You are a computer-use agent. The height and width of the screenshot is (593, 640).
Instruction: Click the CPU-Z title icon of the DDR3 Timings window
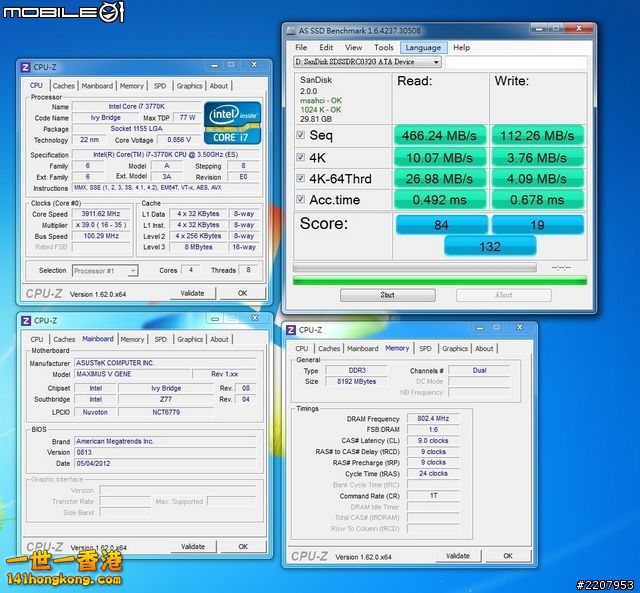[x=290, y=329]
